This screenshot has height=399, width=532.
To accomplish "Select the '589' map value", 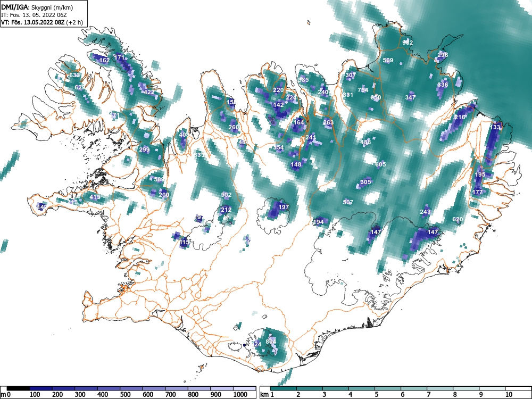I will (159, 179).
